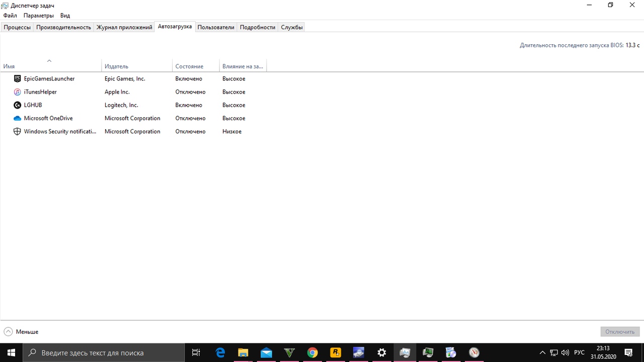644x362 pixels.
Task: Open the Файл menu
Action: (x=10, y=16)
